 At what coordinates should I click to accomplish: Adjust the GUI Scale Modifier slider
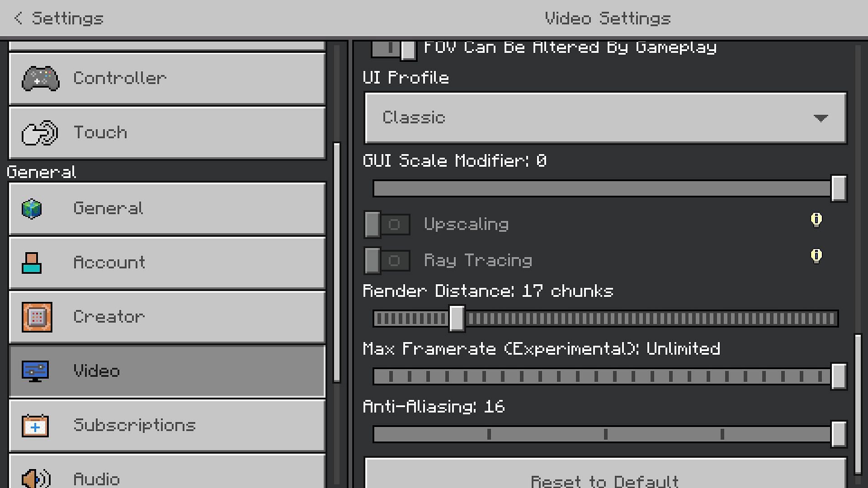pyautogui.click(x=838, y=188)
